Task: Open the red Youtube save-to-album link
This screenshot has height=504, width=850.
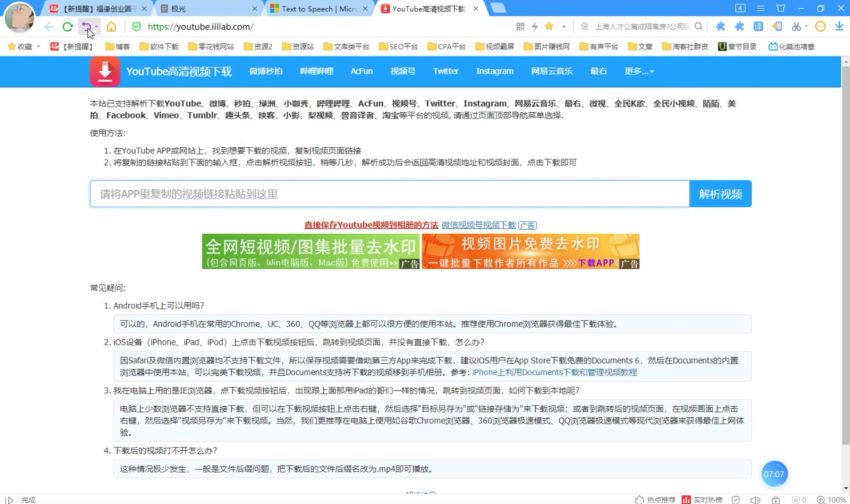Action: click(371, 225)
